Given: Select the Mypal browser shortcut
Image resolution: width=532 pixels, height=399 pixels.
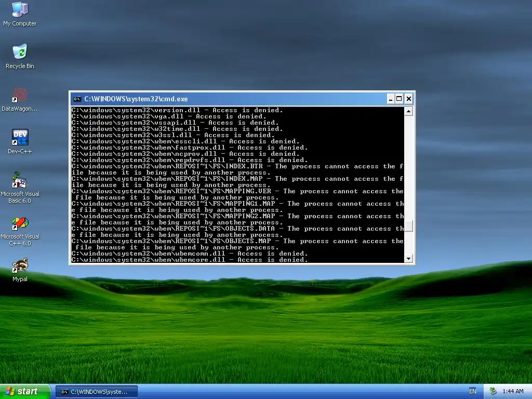Looking at the screenshot, I should click(20, 270).
